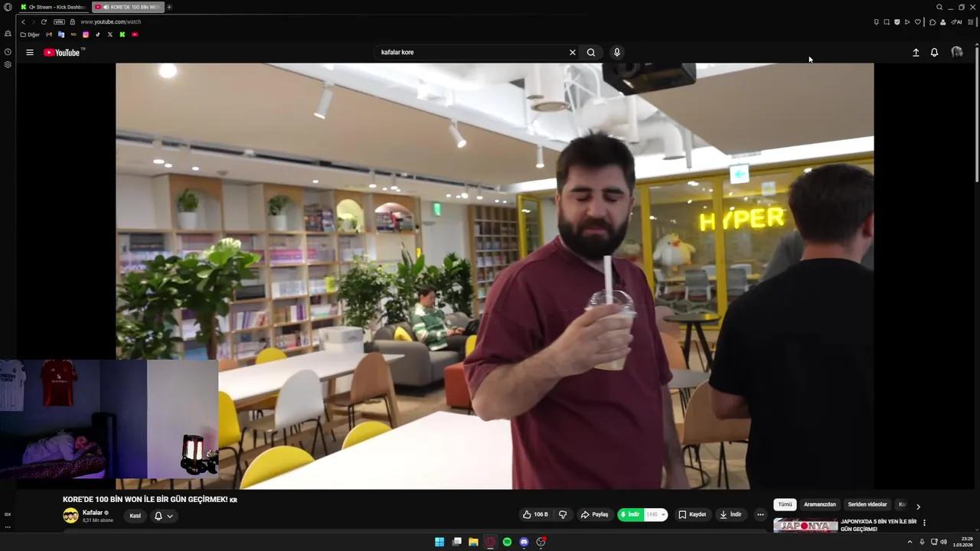The width and height of the screenshot is (980, 551).
Task: Click the İndir button with arrow icon
Action: click(x=730, y=515)
